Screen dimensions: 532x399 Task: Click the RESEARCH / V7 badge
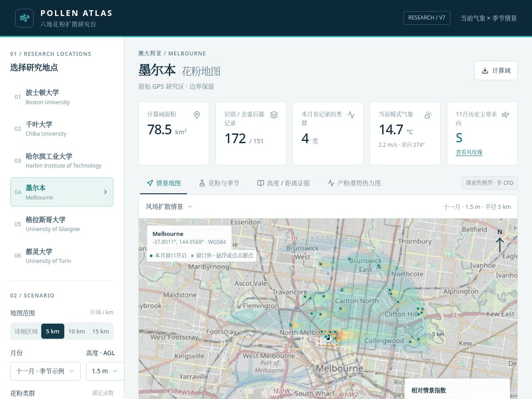[x=427, y=18]
